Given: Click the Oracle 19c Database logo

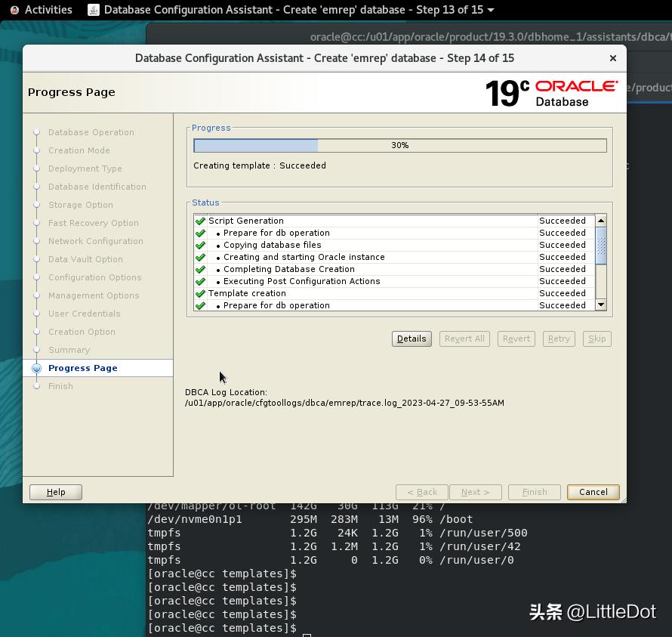Looking at the screenshot, I should click(x=552, y=93).
